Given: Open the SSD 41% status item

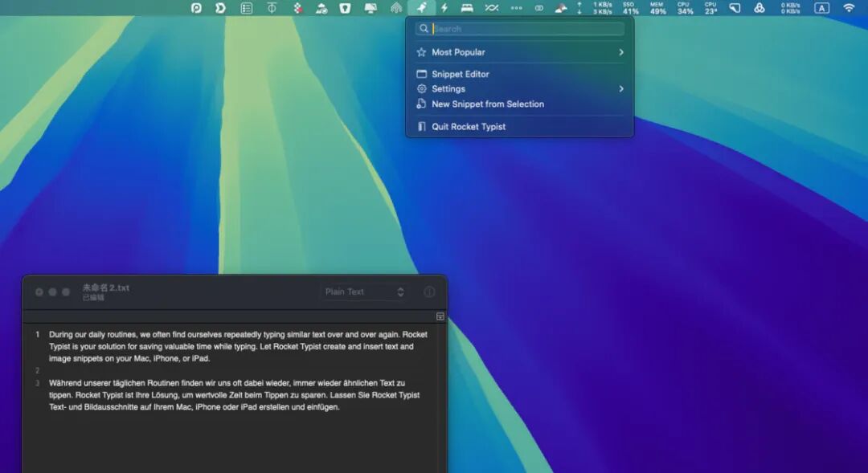Looking at the screenshot, I should point(630,8).
